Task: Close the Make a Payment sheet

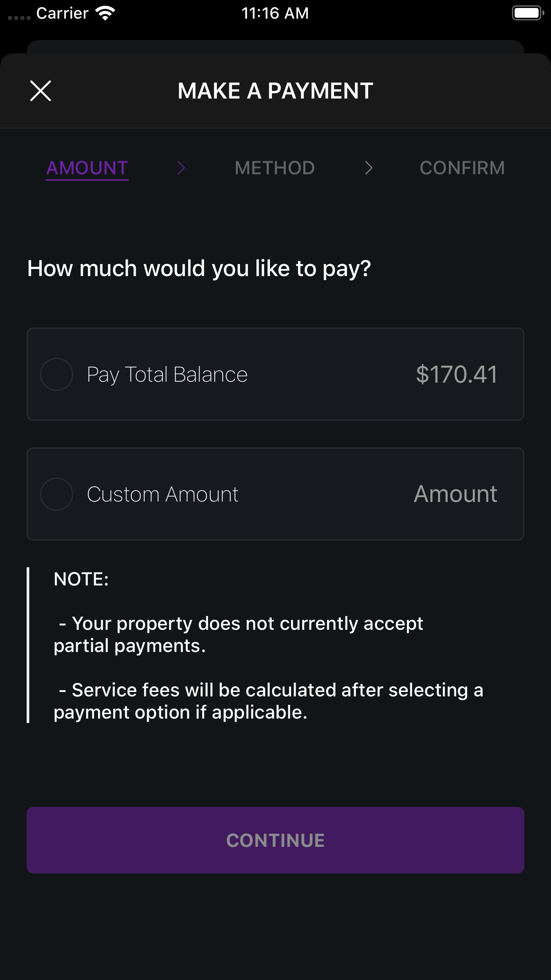Action: pos(40,91)
